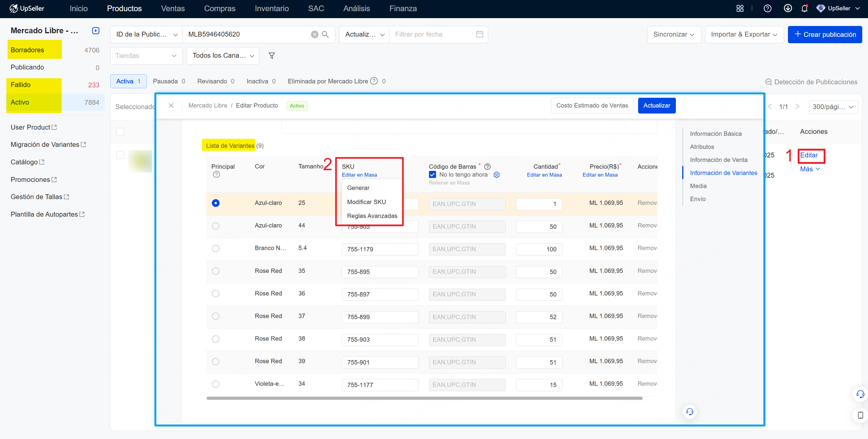The height and width of the screenshot is (439, 868).
Task: Click Editar en Masa under Cantidad
Action: [x=544, y=175]
